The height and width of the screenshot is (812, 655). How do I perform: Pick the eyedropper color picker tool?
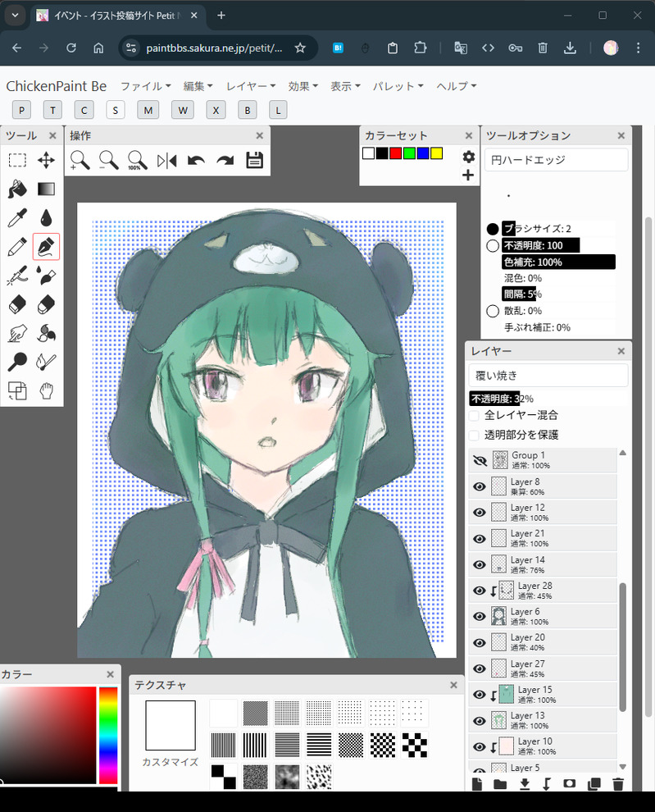click(x=17, y=218)
